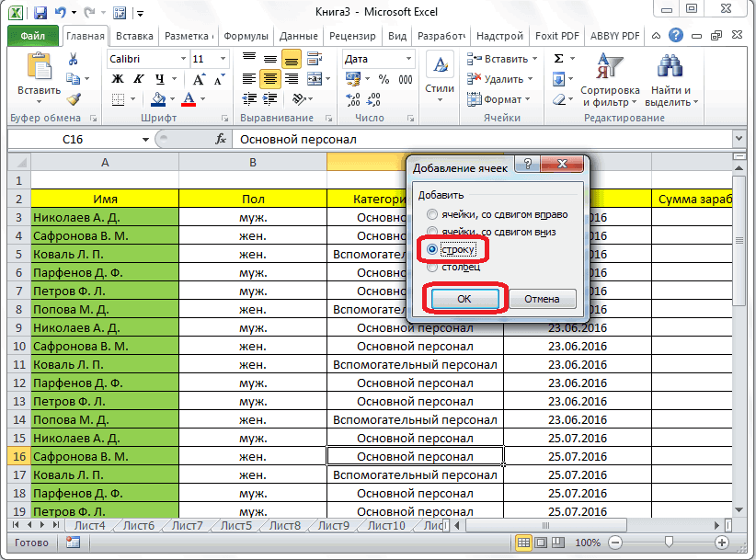Click the Cut scissors icon

74,59
